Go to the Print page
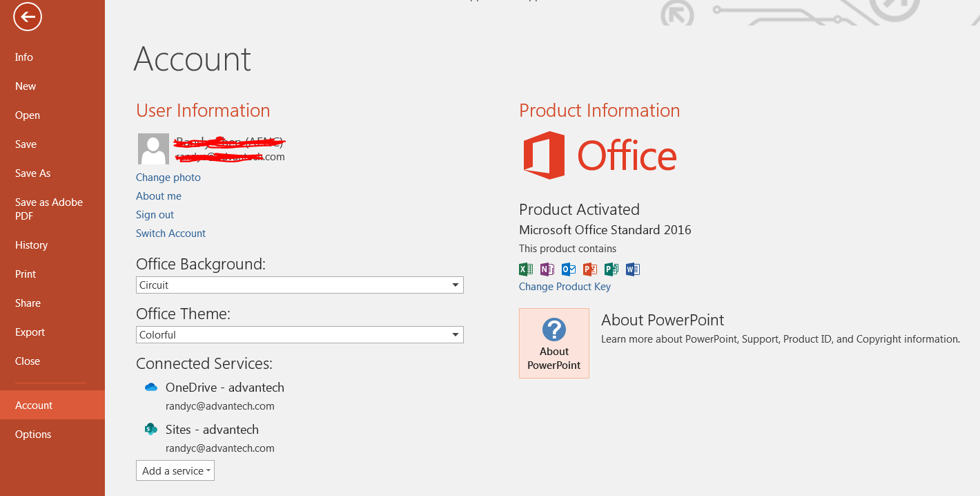This screenshot has width=980, height=496. point(52,274)
